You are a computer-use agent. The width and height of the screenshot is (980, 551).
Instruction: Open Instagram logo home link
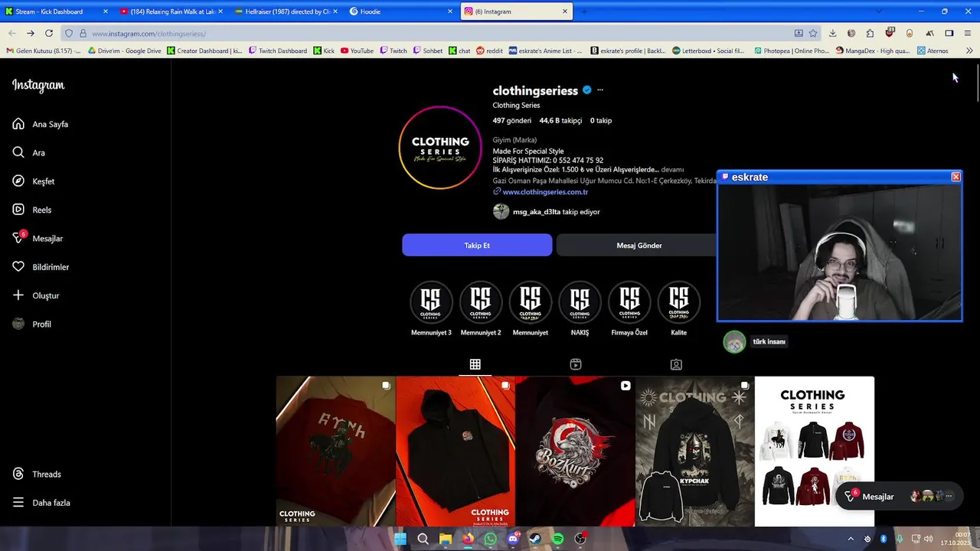click(38, 86)
